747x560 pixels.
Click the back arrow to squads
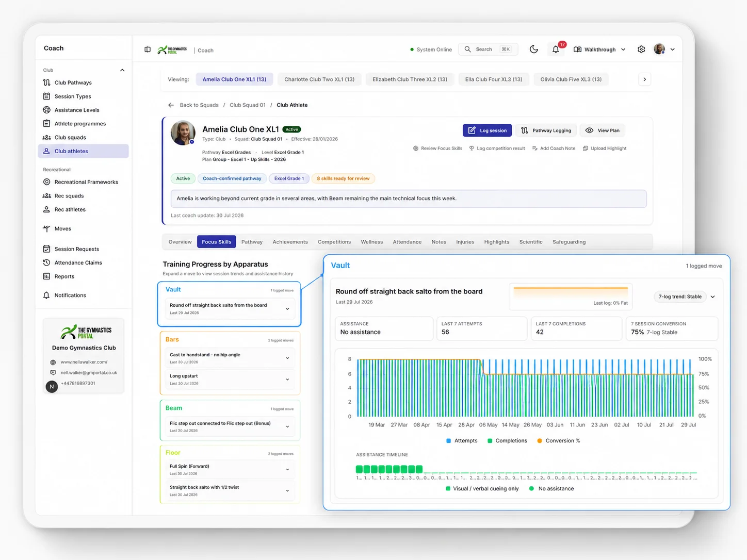[x=171, y=105]
